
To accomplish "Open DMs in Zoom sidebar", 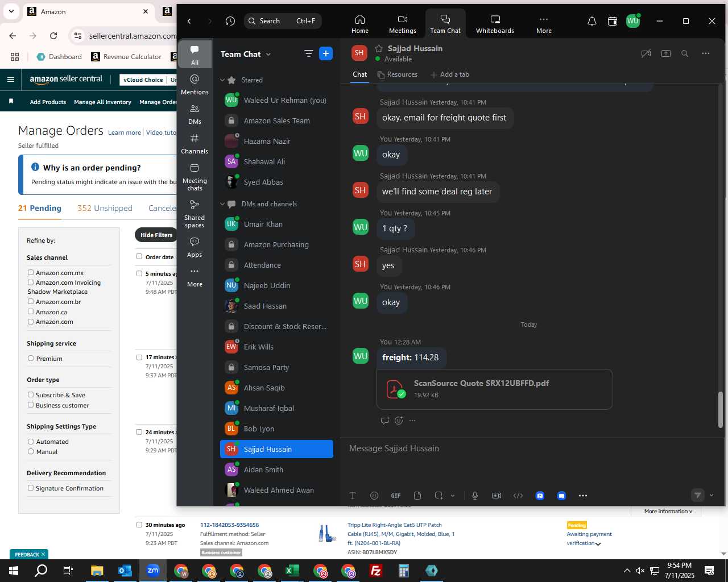I will point(195,114).
